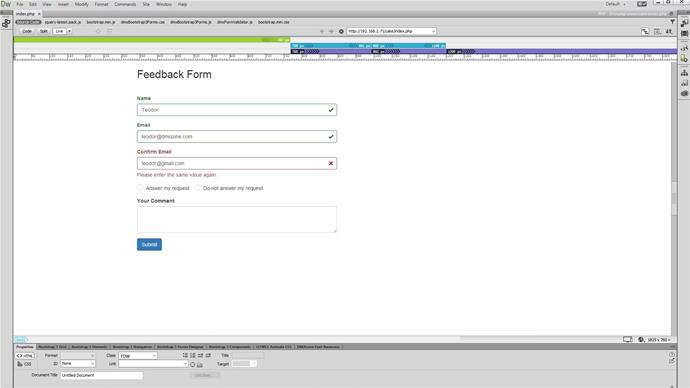Toggle CSS mode in Properties panel

click(24, 364)
